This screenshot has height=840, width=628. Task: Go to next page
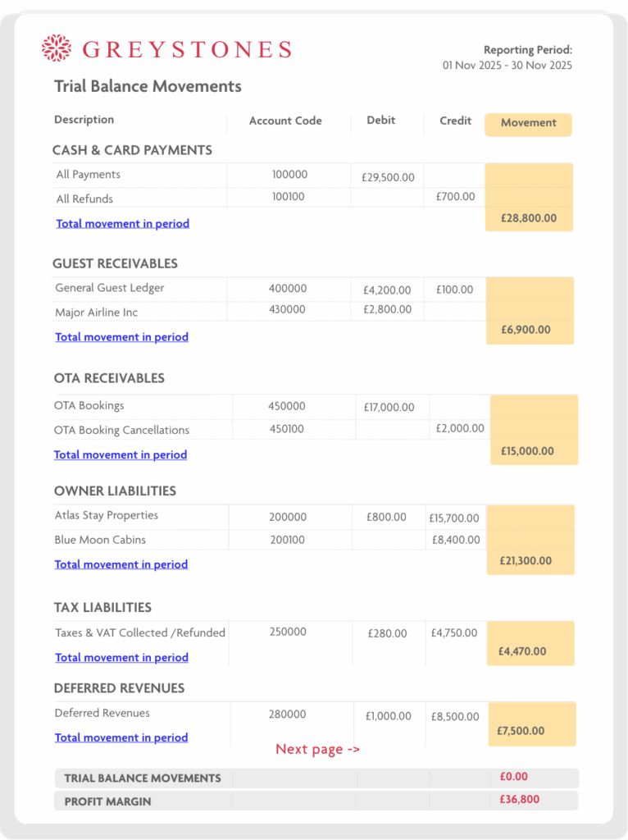(x=317, y=749)
